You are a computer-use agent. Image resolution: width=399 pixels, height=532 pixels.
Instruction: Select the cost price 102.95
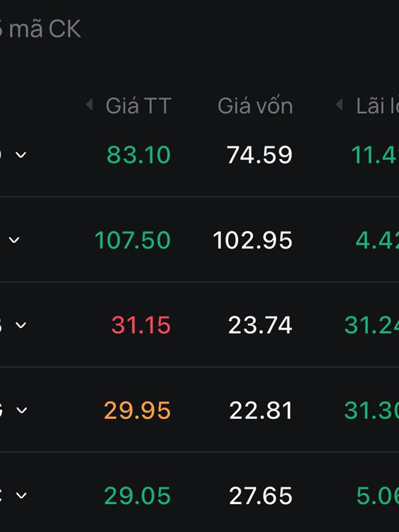click(253, 240)
